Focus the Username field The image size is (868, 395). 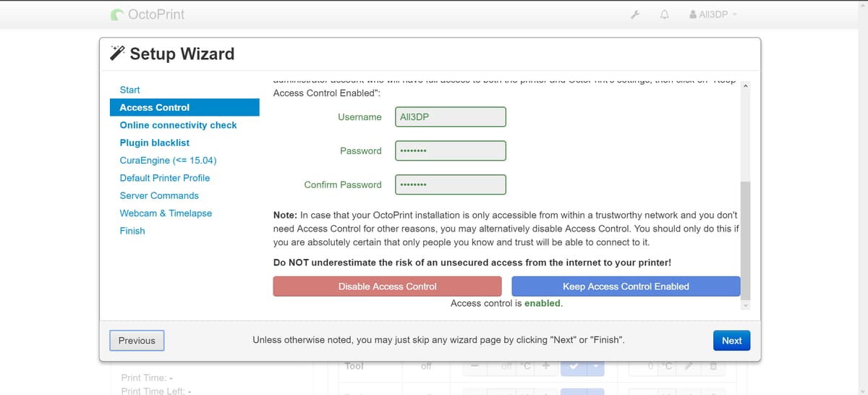[x=451, y=116]
